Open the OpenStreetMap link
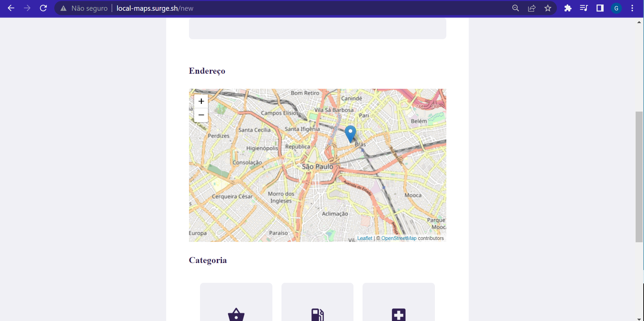 click(x=399, y=238)
